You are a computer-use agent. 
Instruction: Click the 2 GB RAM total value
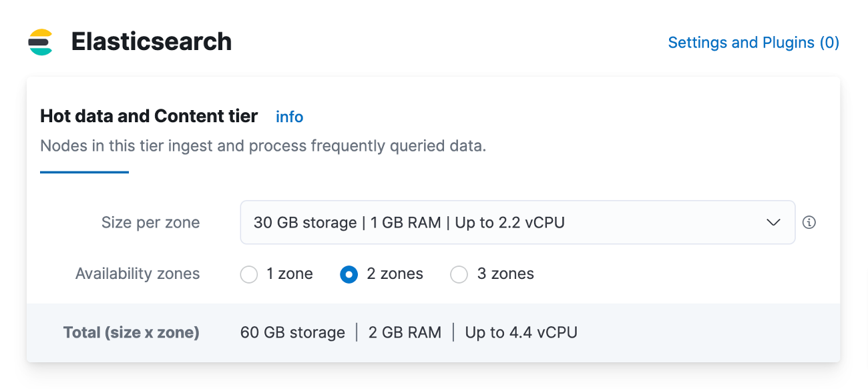(x=405, y=332)
